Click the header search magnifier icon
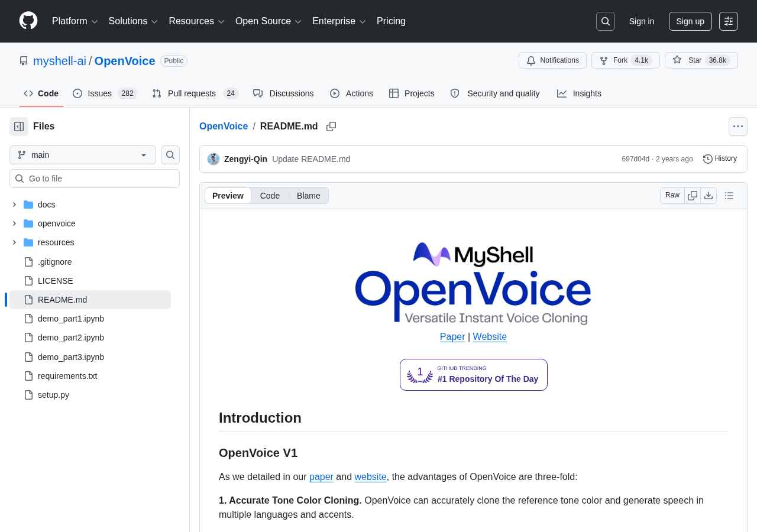 point(606,21)
